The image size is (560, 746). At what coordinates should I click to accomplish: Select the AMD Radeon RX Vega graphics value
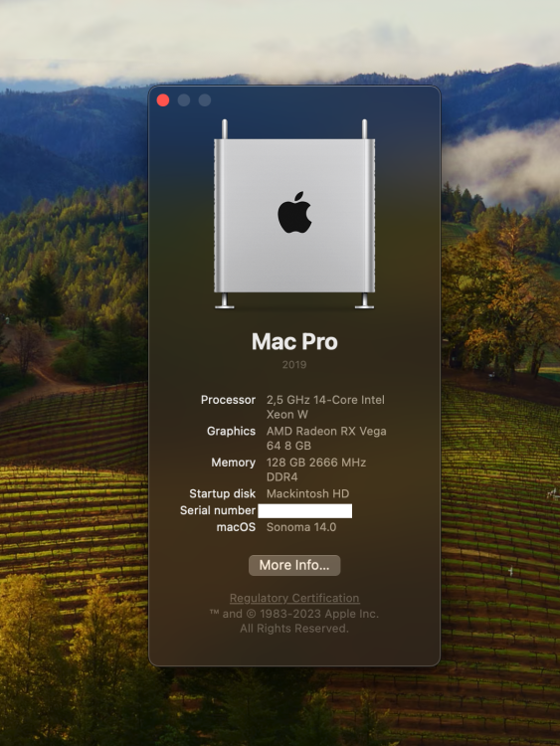coord(326,439)
